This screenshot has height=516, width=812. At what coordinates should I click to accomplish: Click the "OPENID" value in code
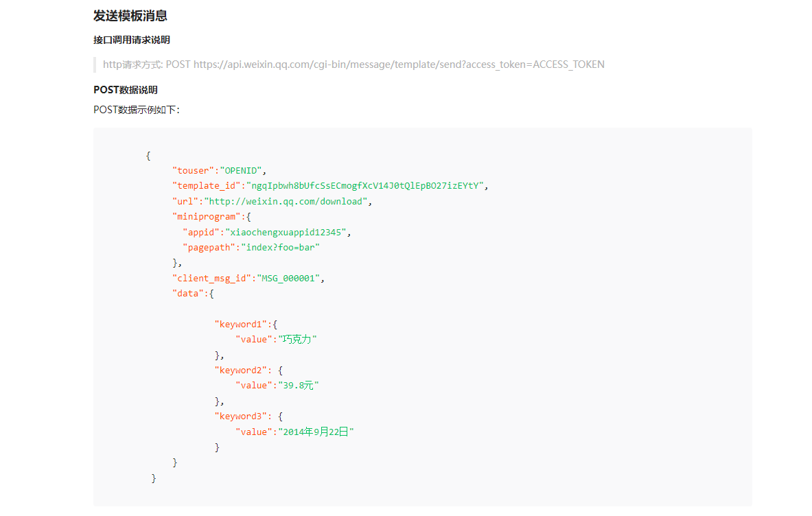tap(242, 171)
